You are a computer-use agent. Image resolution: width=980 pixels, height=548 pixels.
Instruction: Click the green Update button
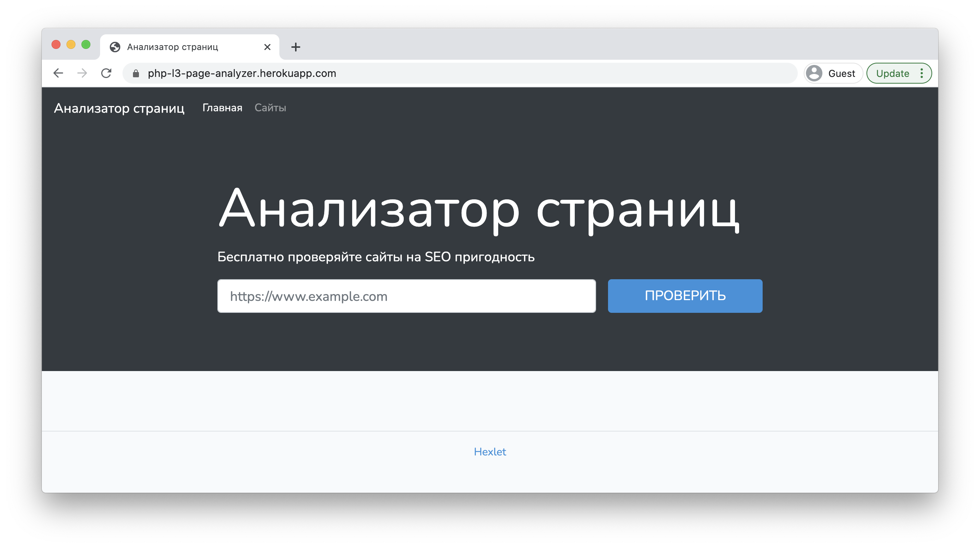pos(893,73)
